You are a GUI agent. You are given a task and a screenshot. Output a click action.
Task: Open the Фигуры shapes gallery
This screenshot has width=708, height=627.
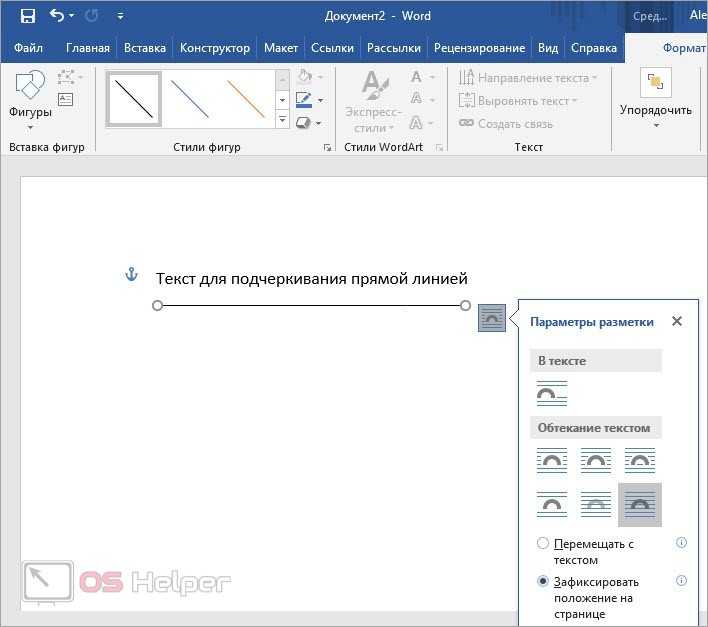click(30, 100)
